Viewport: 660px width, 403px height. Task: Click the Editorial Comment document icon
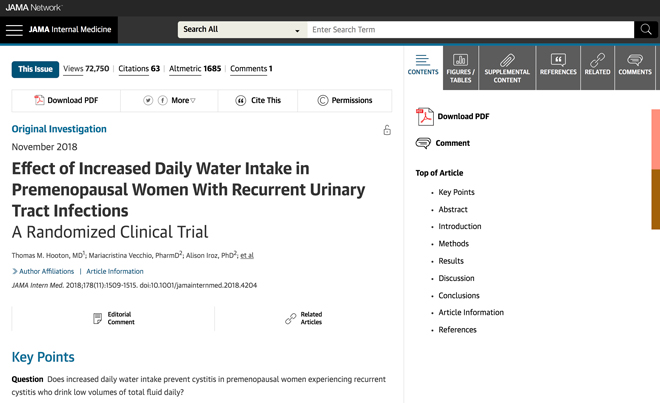pyautogui.click(x=97, y=318)
